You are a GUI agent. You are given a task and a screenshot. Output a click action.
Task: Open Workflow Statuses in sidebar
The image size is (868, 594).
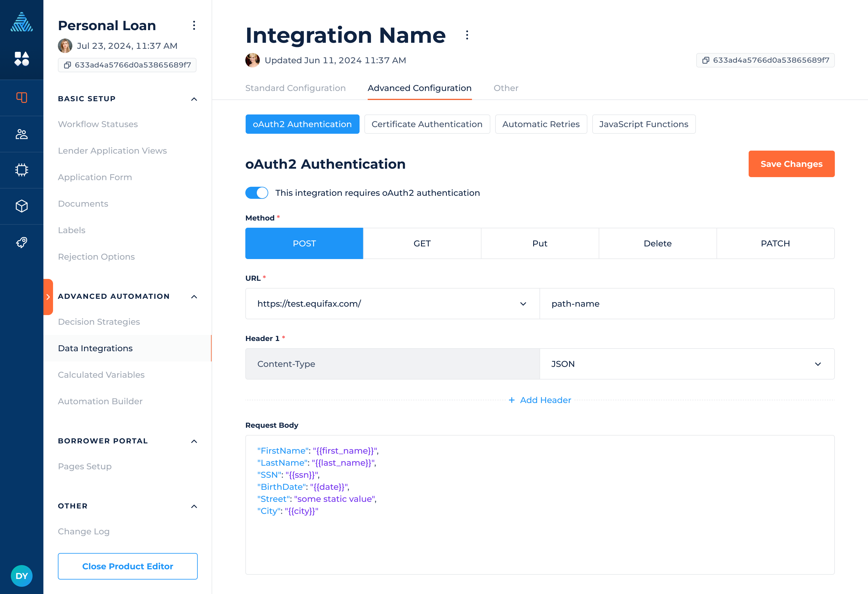coord(98,124)
